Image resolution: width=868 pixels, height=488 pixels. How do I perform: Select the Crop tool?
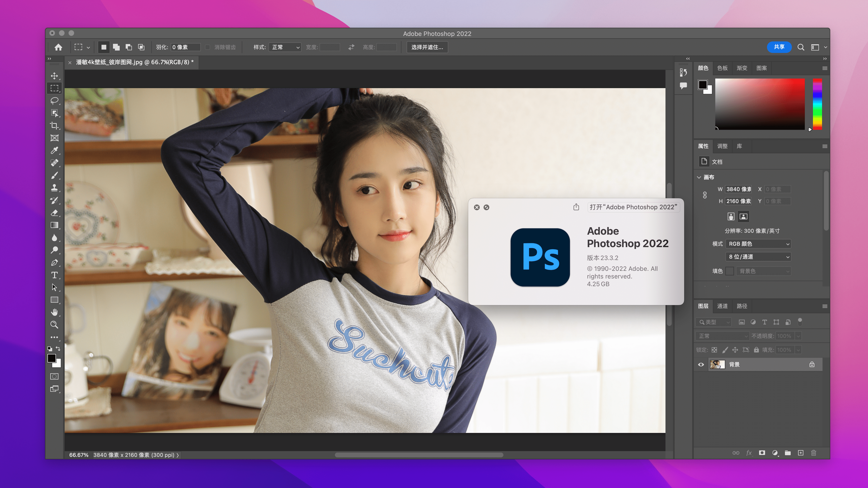pyautogui.click(x=54, y=126)
